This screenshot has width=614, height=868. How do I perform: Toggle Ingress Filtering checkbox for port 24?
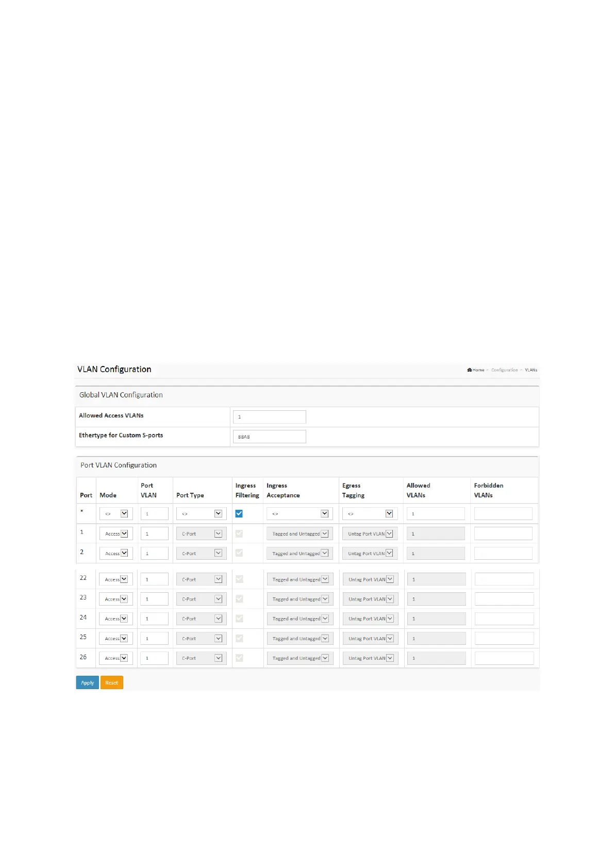(239, 619)
